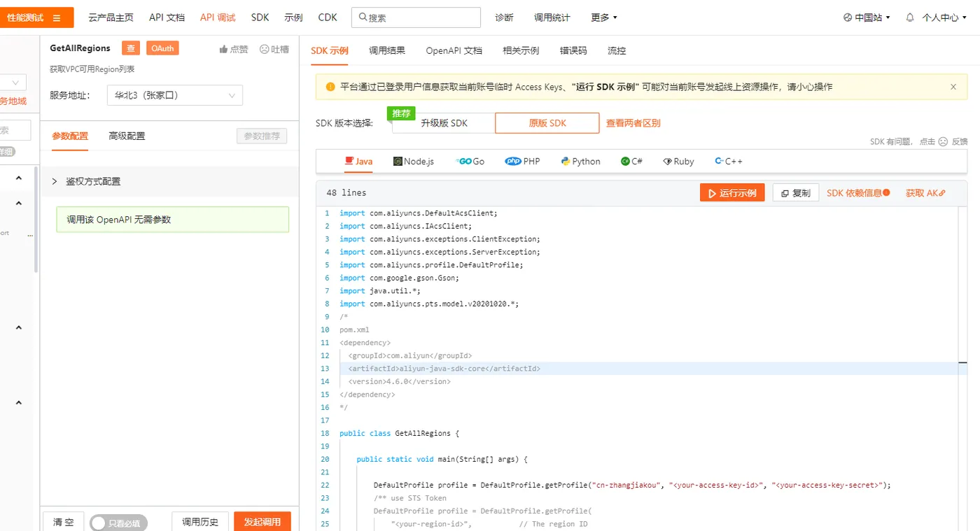Viewport: 980px width, 531px height.
Task: Switch to the 错误码 tab
Action: click(x=573, y=50)
